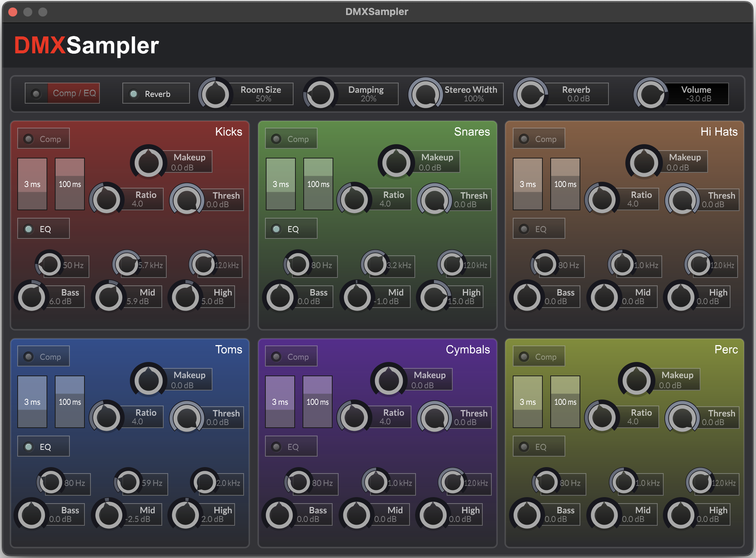The image size is (756, 558).
Task: Click the Snares Mid -1.0 dB knob
Action: (357, 297)
